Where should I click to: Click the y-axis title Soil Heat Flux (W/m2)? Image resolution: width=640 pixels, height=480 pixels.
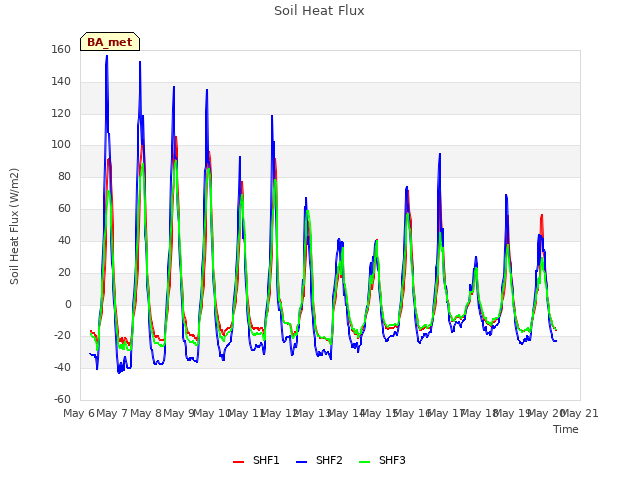(x=14, y=226)
